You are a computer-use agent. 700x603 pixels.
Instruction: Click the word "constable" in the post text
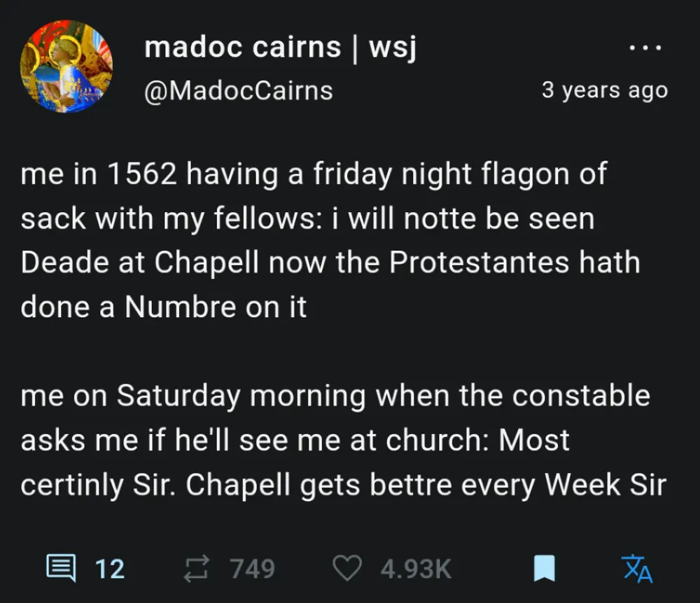click(x=580, y=396)
